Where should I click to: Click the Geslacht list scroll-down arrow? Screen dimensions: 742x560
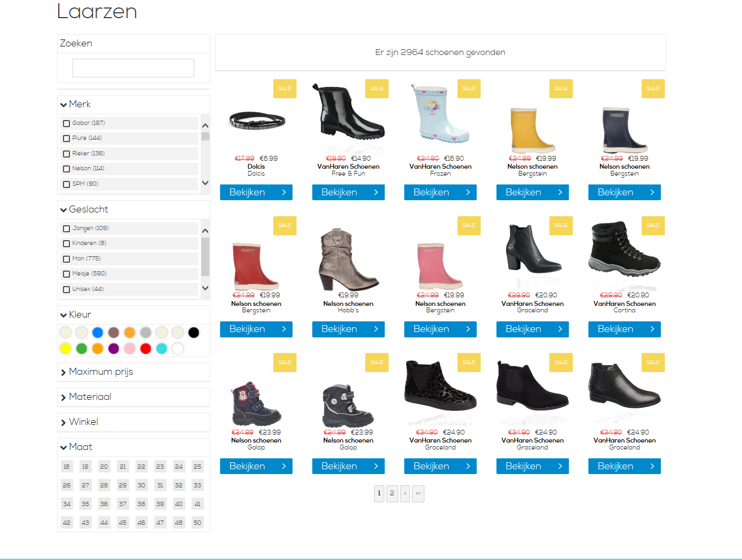[x=205, y=288]
